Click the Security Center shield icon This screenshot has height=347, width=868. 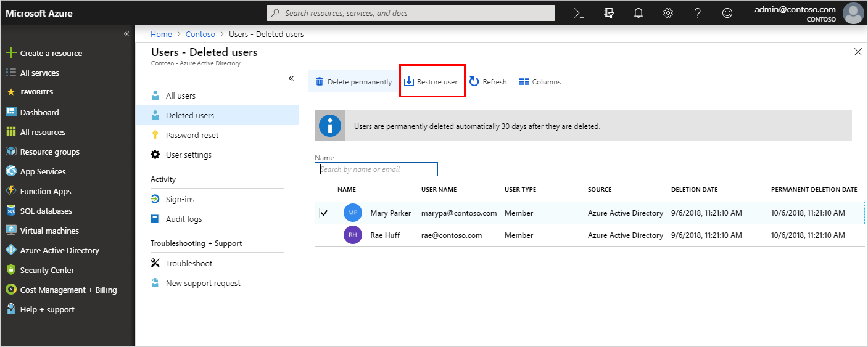pos(10,270)
